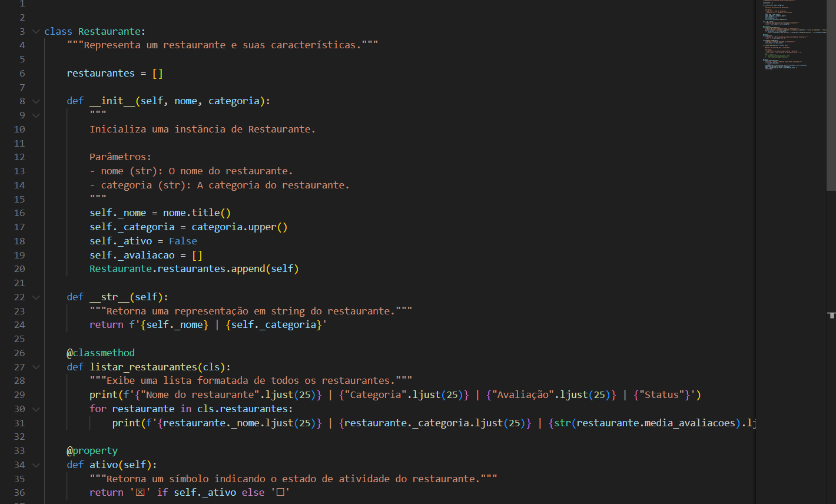The image size is (836, 504).
Task: Click the vertical scrollbar thumb
Action: pos(831,95)
